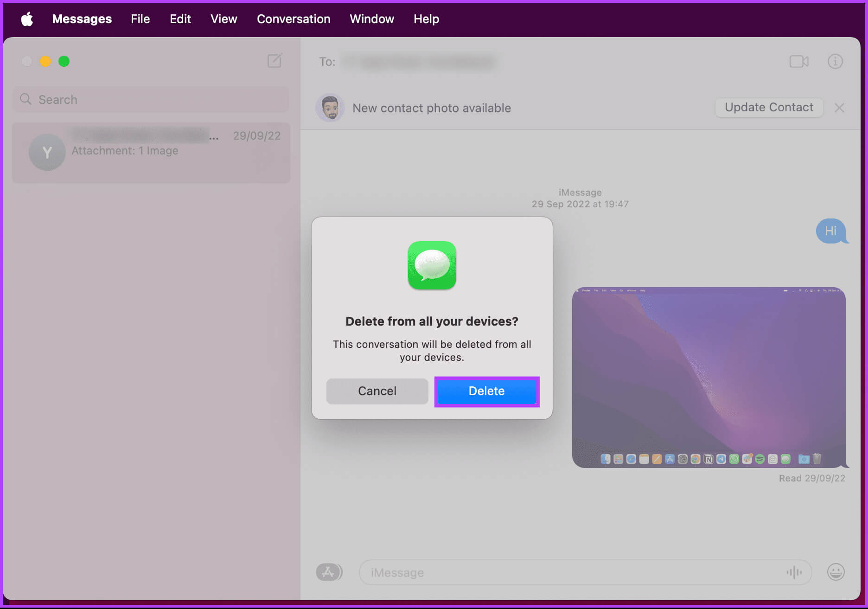This screenshot has height=609, width=868.
Task: Click the yellow minimize window button
Action: pyautogui.click(x=45, y=61)
